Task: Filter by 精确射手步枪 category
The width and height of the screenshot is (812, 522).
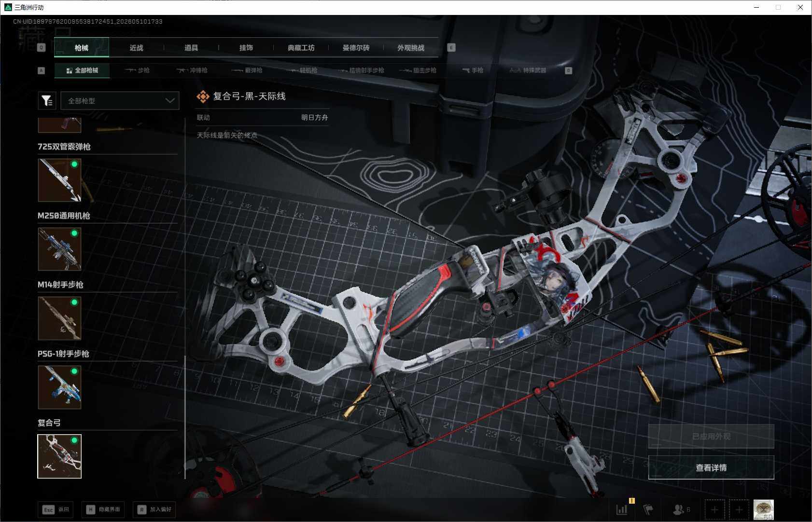Action: (x=361, y=70)
